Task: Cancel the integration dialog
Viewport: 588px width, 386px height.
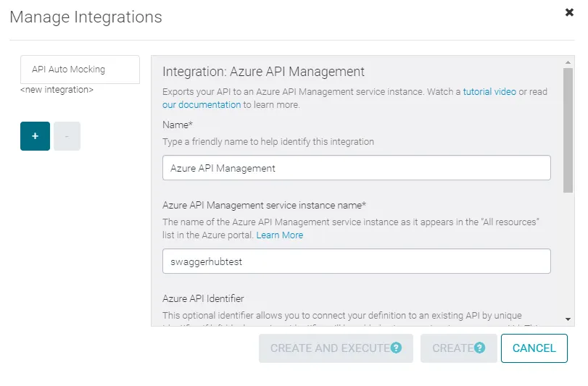Action: click(x=534, y=348)
